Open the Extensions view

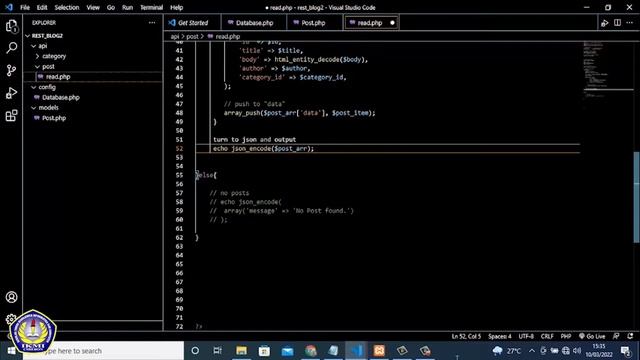(11, 116)
